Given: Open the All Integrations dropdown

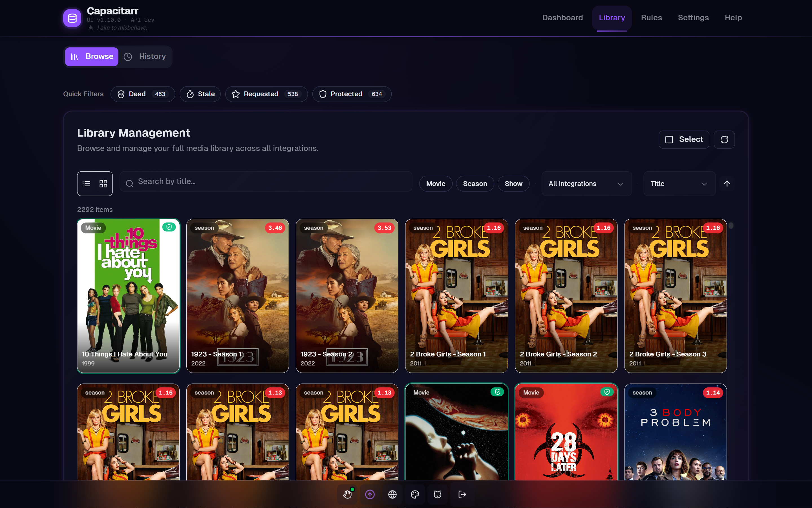Looking at the screenshot, I should click(x=586, y=184).
